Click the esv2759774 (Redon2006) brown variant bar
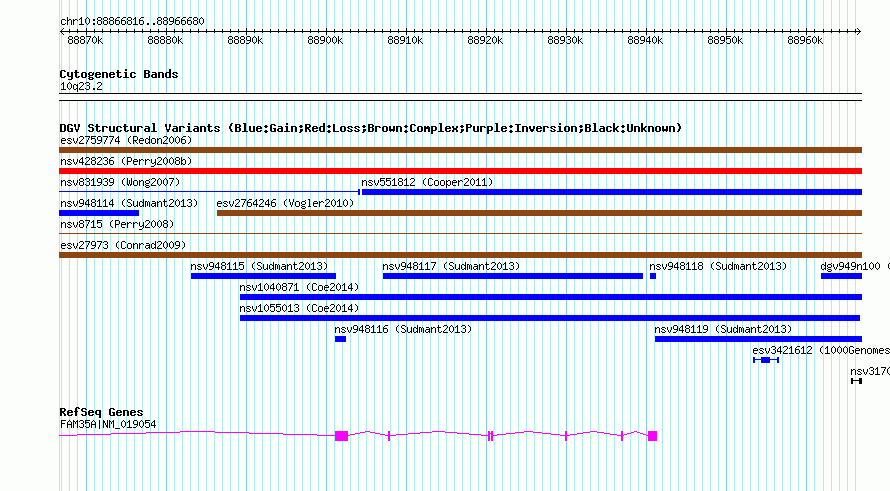890x491 pixels. (460, 150)
